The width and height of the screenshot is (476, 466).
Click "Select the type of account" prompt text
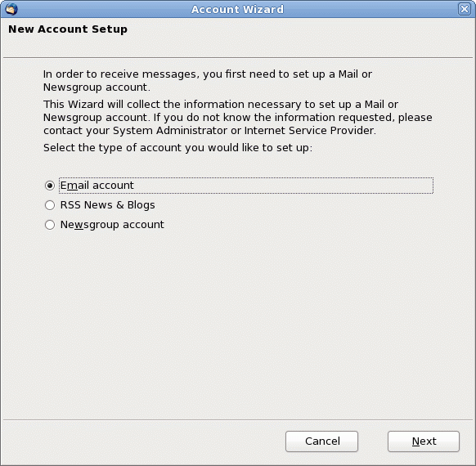pyautogui.click(x=177, y=148)
